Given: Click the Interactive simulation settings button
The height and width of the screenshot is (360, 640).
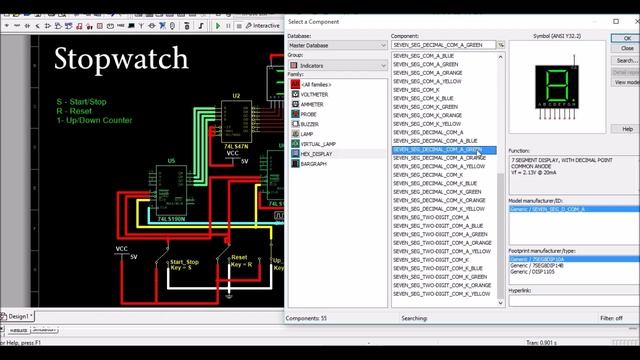Looking at the screenshot, I should point(262,26).
